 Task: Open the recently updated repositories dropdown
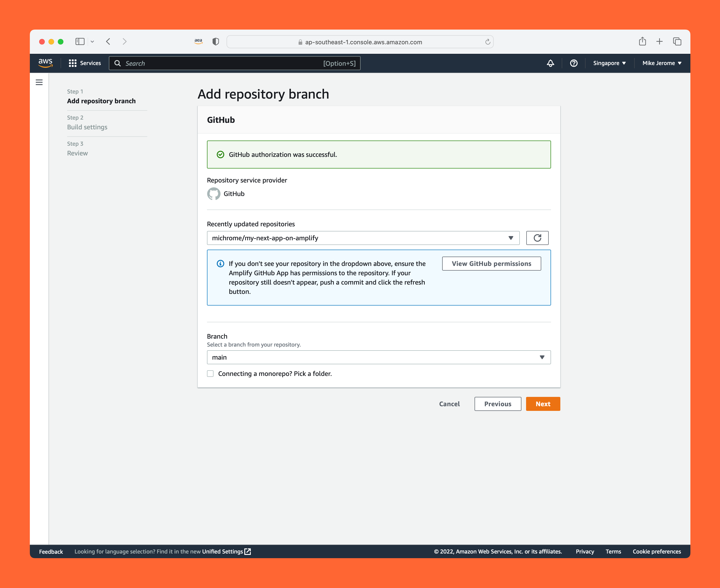363,238
